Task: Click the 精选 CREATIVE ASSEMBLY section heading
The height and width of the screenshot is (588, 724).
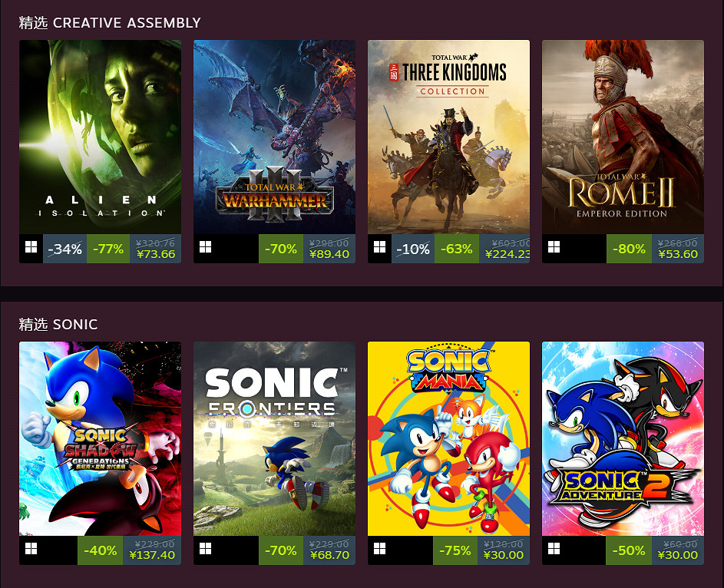Action: click(110, 22)
